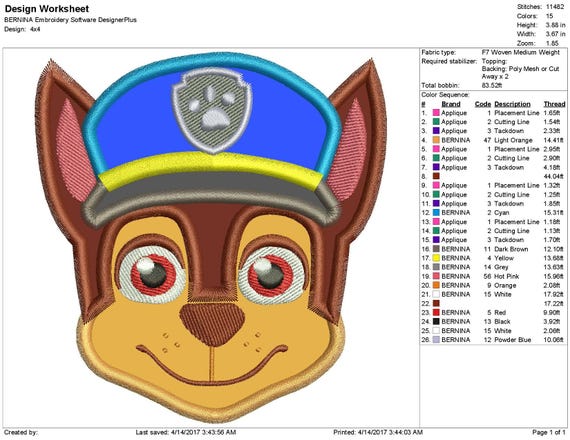This screenshot has height=440, width=570.
Task: Click the Backing: Poly Mesh or Cut text
Action: (520, 69)
